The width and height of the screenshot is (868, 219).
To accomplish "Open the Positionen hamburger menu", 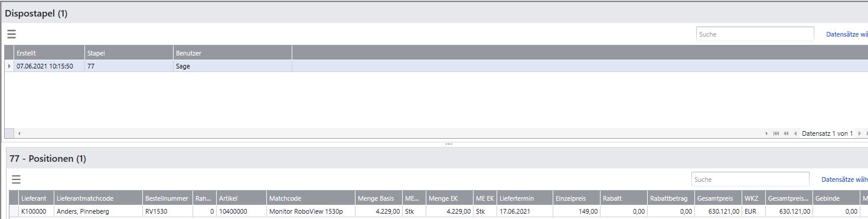I will click(17, 179).
